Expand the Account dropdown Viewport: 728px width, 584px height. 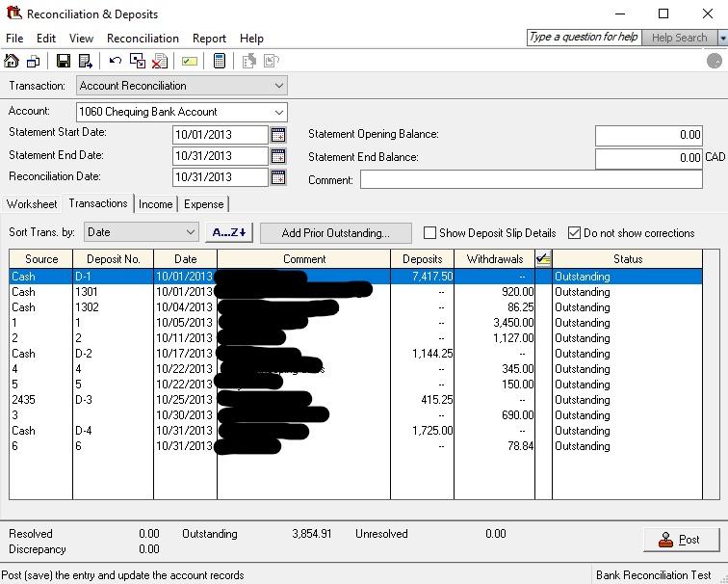[278, 112]
